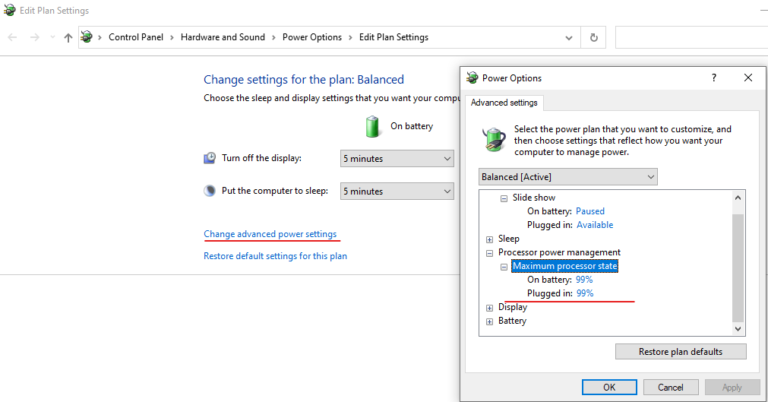Click the Back arrow in Explorer toolbar
The image size is (768, 402).
(x=13, y=38)
